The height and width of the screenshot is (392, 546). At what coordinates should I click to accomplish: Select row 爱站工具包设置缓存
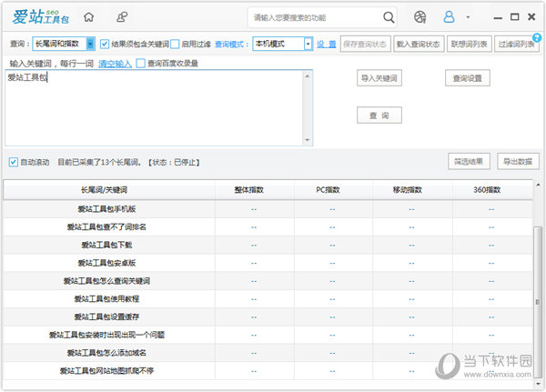[268, 317]
